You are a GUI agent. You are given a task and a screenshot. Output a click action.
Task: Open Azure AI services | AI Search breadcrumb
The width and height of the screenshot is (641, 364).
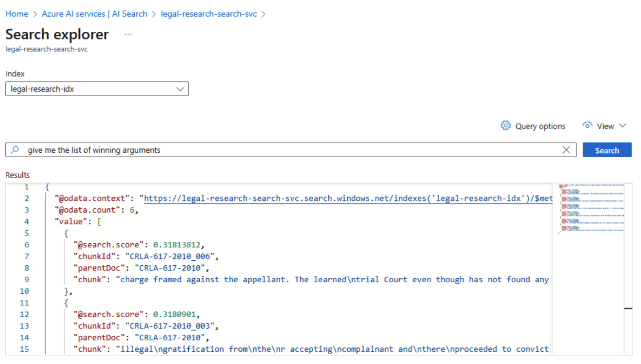click(94, 14)
